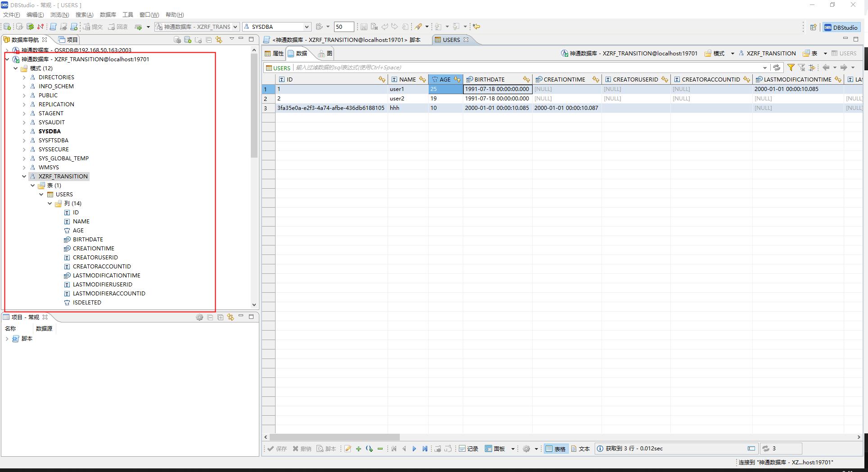Open the 图 diagram tab
The image size is (868, 472).
[x=325, y=53]
